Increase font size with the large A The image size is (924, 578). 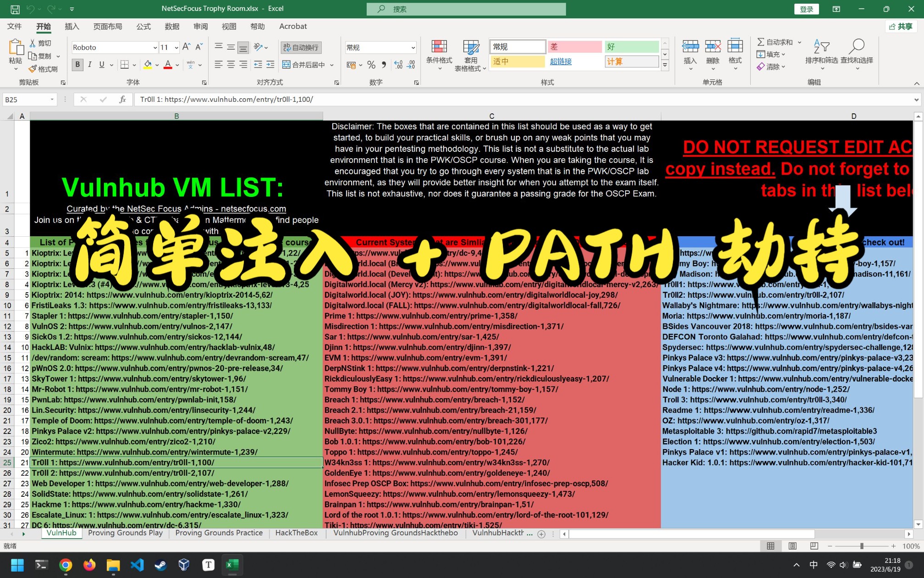(x=186, y=47)
